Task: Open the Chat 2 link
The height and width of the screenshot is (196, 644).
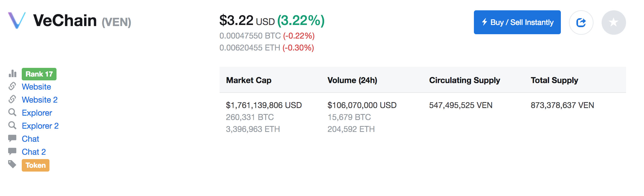Action: [34, 152]
